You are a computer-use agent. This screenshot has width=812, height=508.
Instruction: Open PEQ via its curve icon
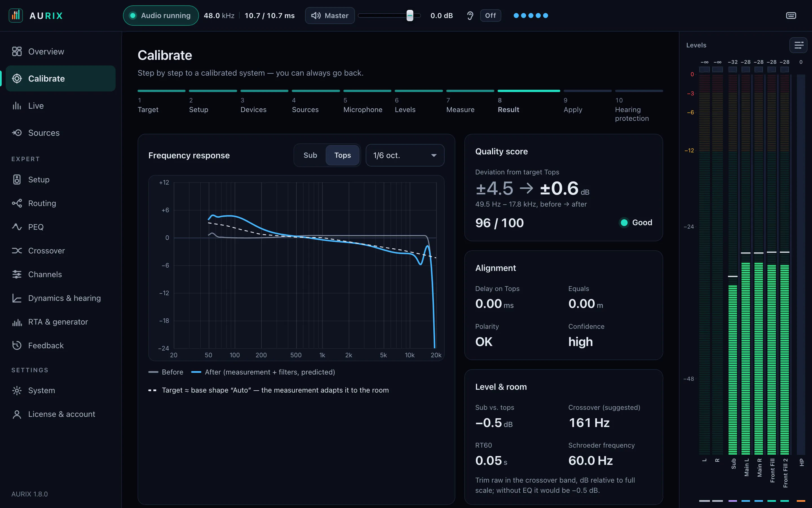(x=17, y=227)
